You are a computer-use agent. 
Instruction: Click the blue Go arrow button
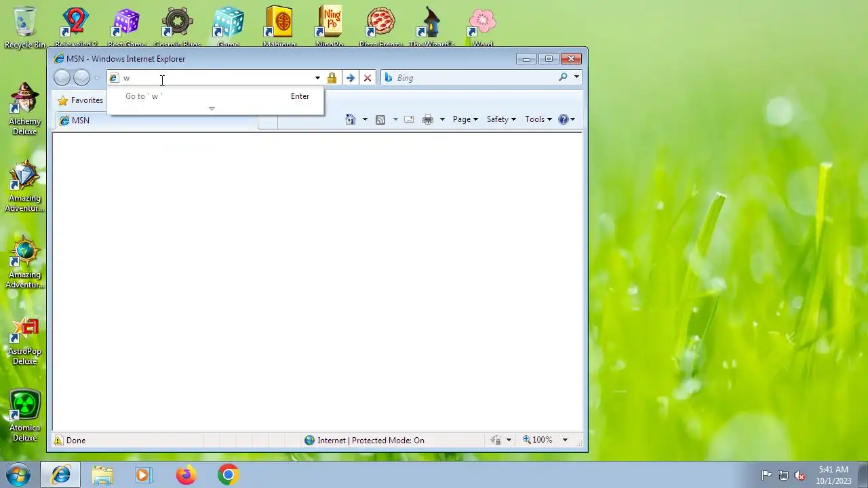350,78
